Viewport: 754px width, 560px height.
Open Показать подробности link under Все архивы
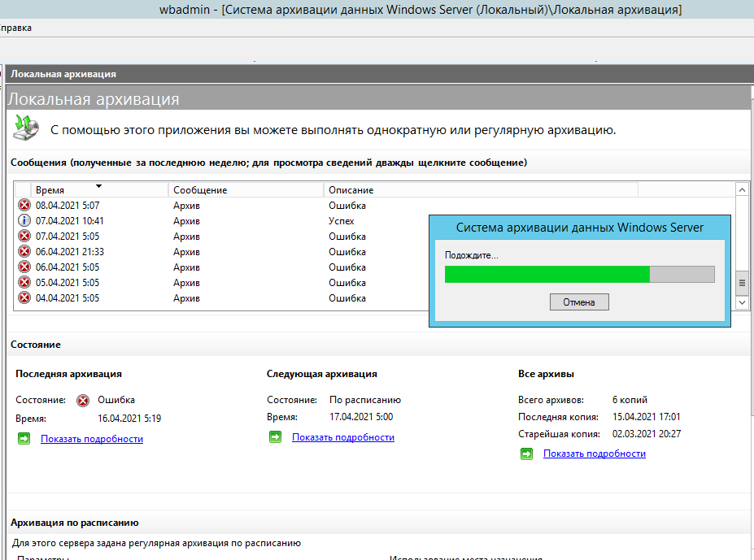click(x=595, y=454)
